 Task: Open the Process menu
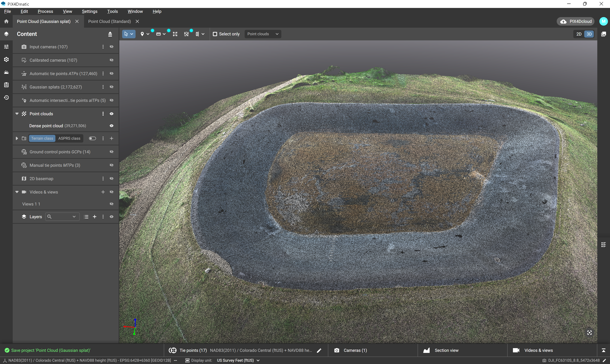(x=45, y=11)
